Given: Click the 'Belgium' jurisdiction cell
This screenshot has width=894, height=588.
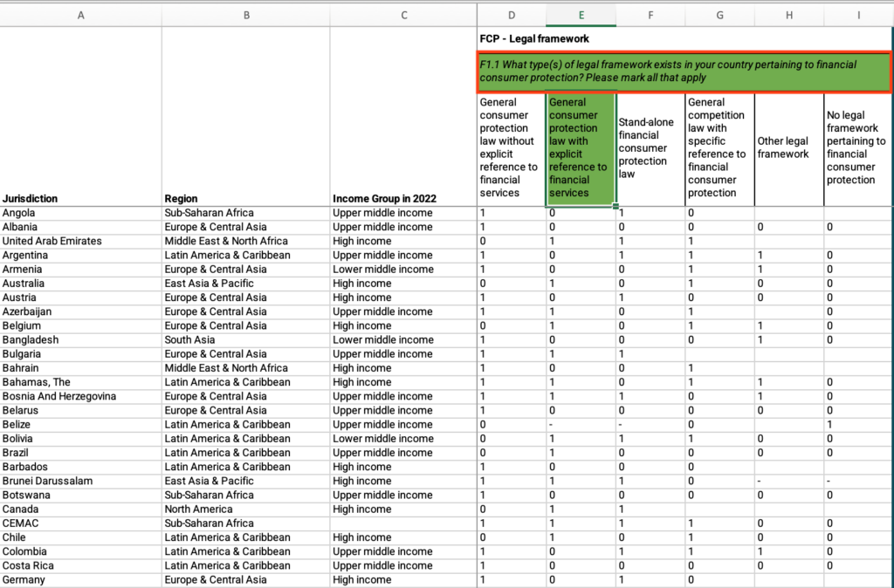Looking at the screenshot, I should tap(81, 326).
